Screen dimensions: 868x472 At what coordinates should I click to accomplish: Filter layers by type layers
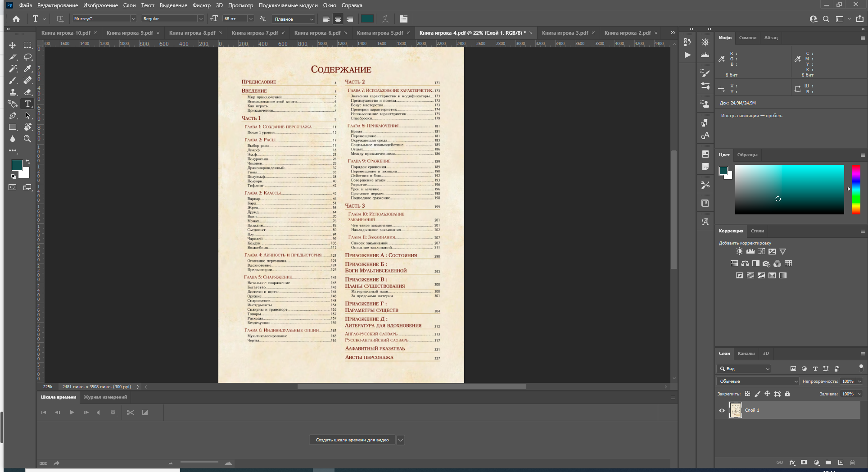coord(815,368)
